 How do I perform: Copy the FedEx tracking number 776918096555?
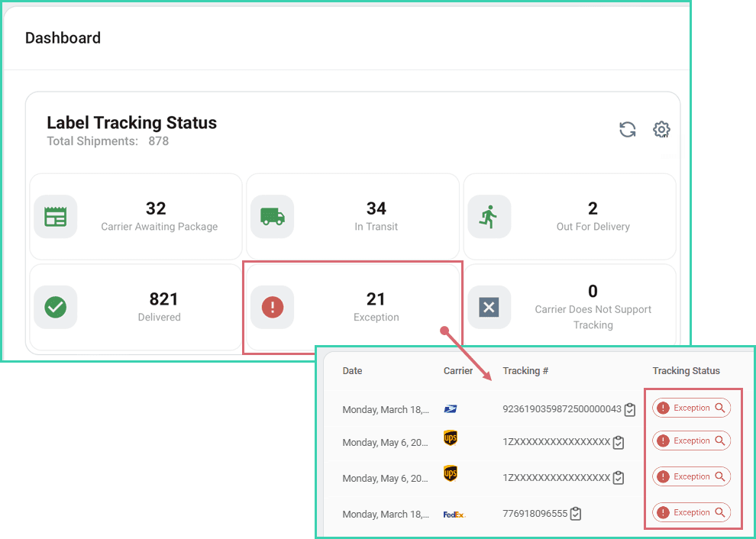pyautogui.click(x=577, y=514)
